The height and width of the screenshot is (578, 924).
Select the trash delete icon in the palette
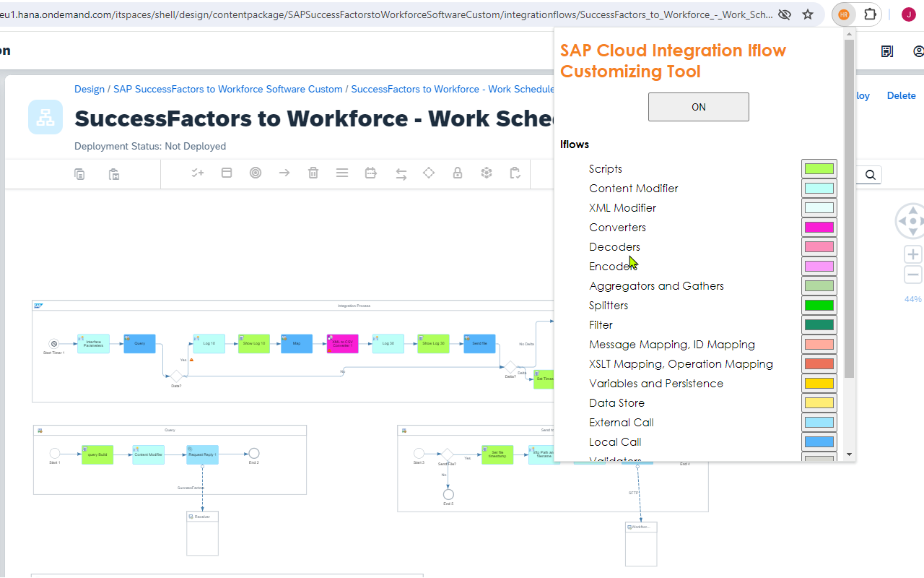(x=313, y=173)
